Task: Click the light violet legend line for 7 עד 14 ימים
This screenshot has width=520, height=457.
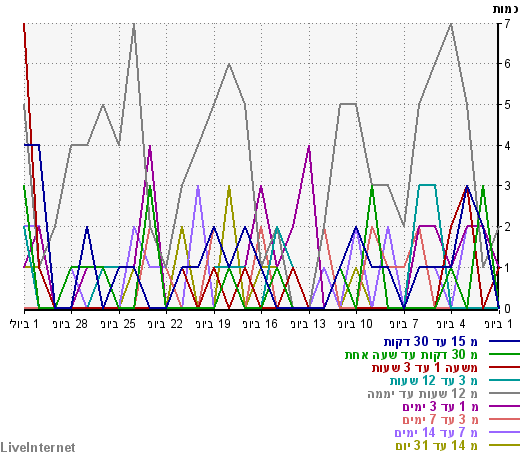Action: click(x=504, y=432)
